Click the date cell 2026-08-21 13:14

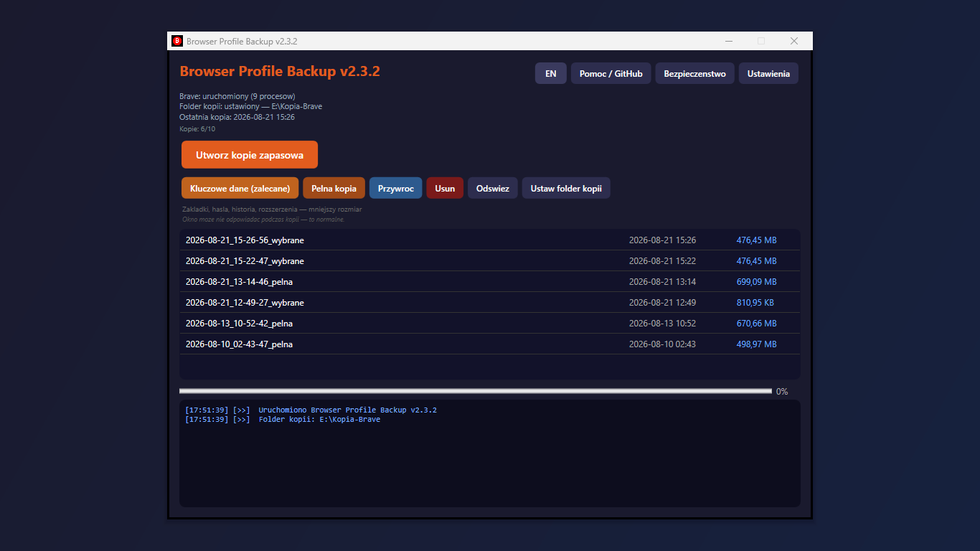(662, 282)
